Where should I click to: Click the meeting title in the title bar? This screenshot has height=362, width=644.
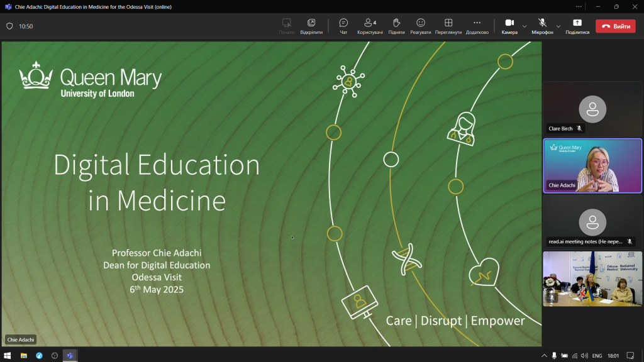[x=93, y=6]
